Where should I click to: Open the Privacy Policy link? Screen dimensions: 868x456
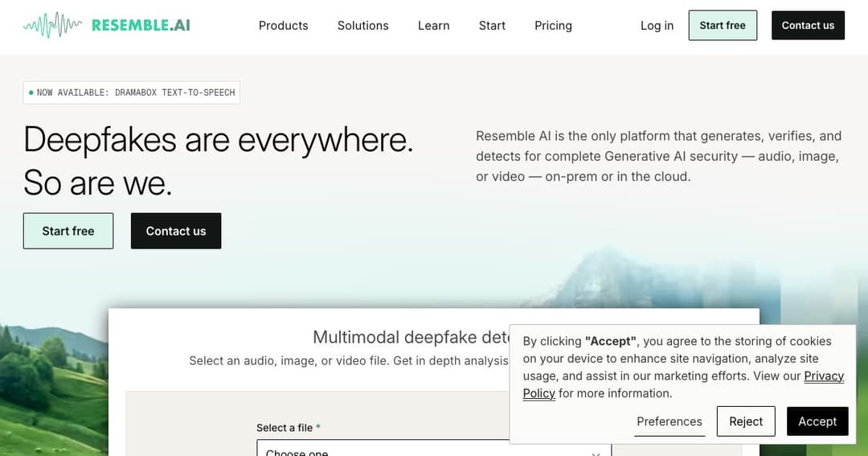(x=824, y=376)
